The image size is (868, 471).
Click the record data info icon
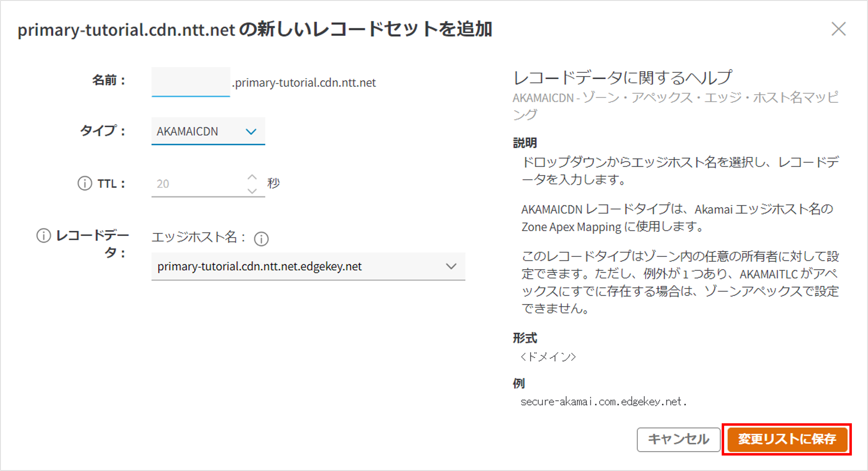43,235
